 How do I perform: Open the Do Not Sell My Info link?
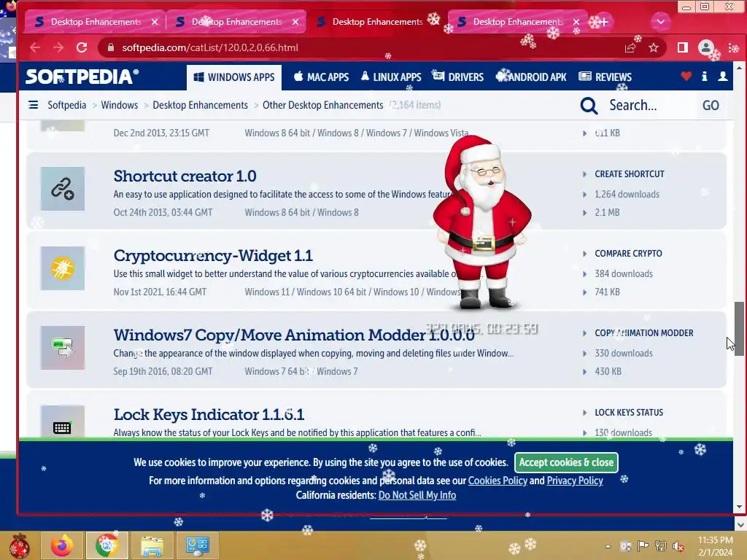tap(417, 495)
